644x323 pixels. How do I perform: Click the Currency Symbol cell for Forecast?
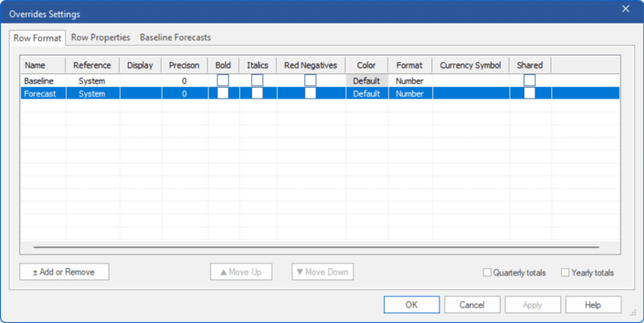471,93
